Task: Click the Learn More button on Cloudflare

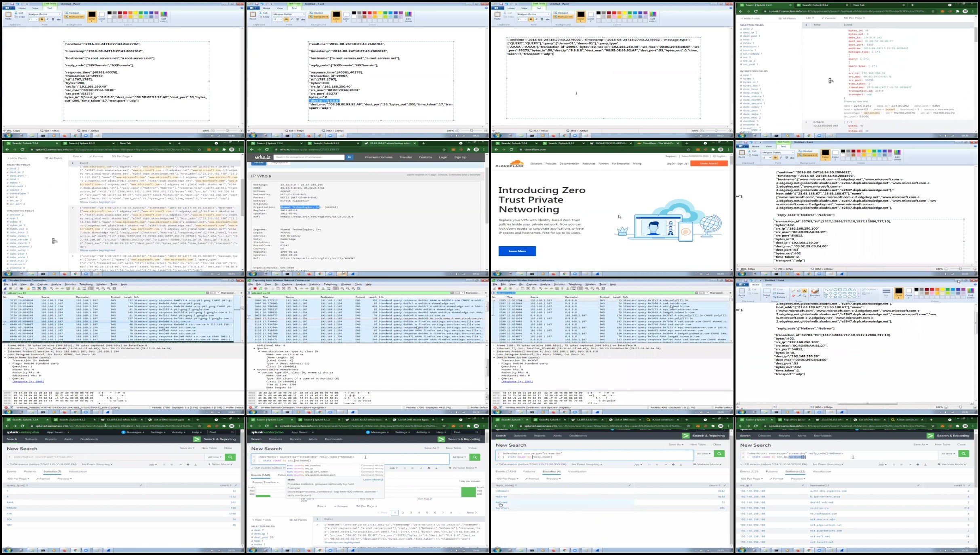Action: (x=517, y=251)
